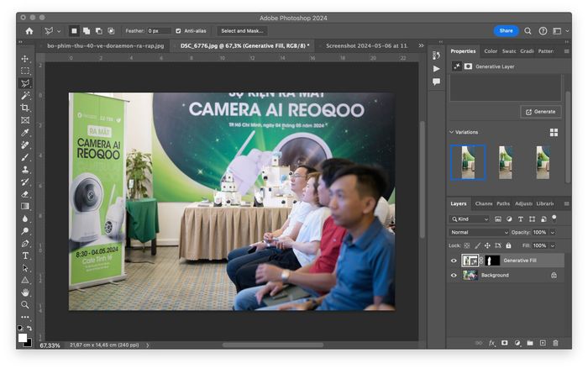Hide the Background layer
Viewport: 588px width, 369px height.
[454, 275]
